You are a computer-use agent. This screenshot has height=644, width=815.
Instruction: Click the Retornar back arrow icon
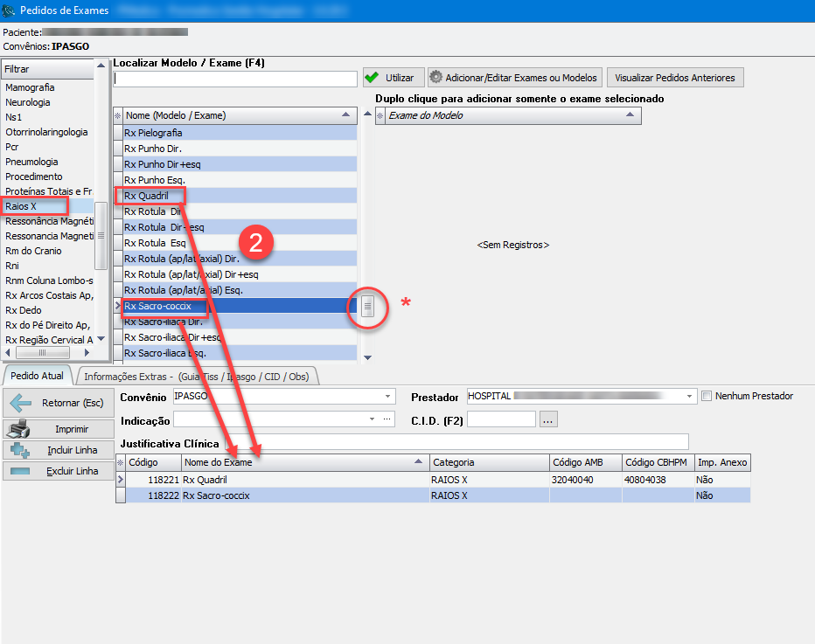click(19, 403)
